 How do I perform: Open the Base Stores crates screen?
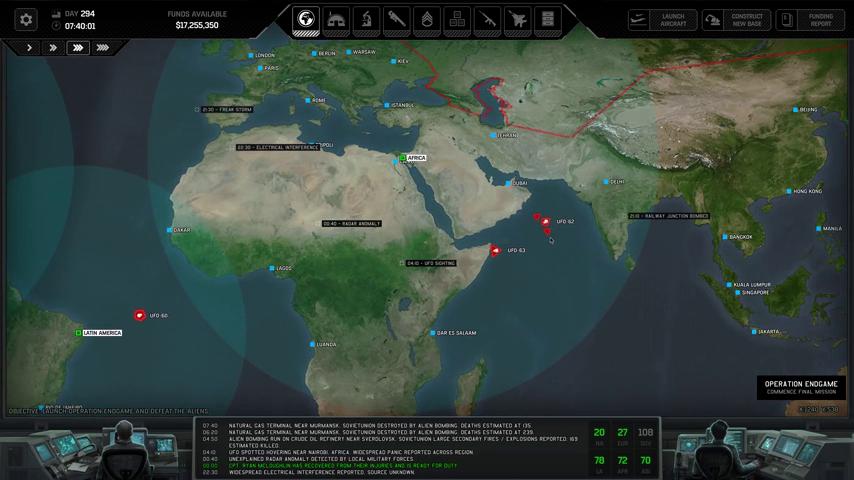coord(457,19)
